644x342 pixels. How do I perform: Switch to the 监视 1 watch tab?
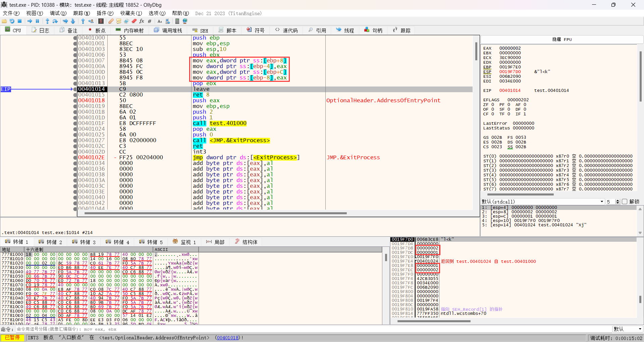(x=184, y=242)
